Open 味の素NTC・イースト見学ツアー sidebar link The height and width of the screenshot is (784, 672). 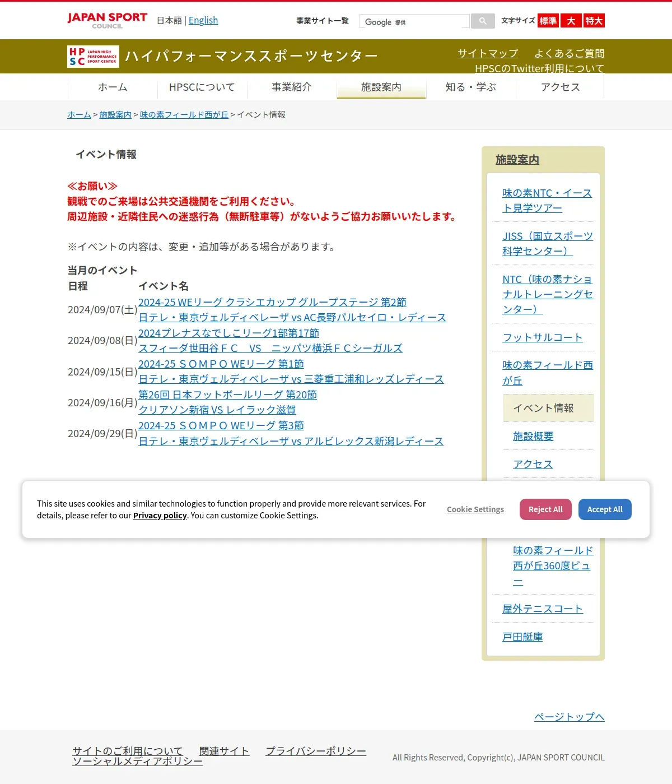[547, 200]
